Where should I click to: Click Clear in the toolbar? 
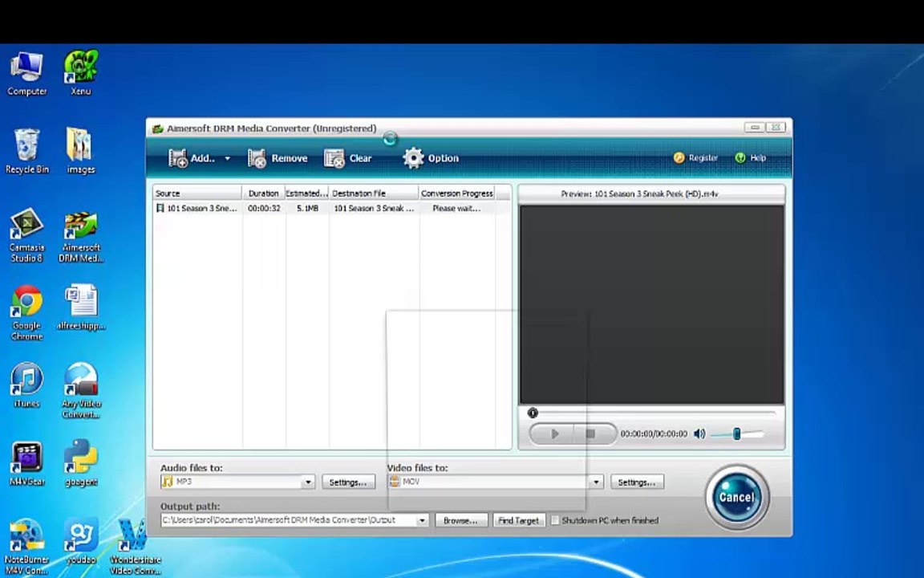[x=347, y=158]
